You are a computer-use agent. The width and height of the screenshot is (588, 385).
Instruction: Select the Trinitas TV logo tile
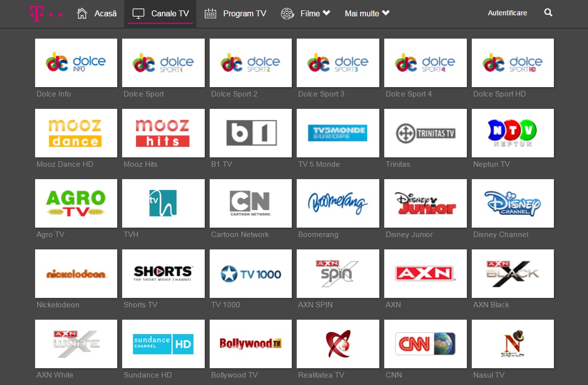[x=425, y=133]
